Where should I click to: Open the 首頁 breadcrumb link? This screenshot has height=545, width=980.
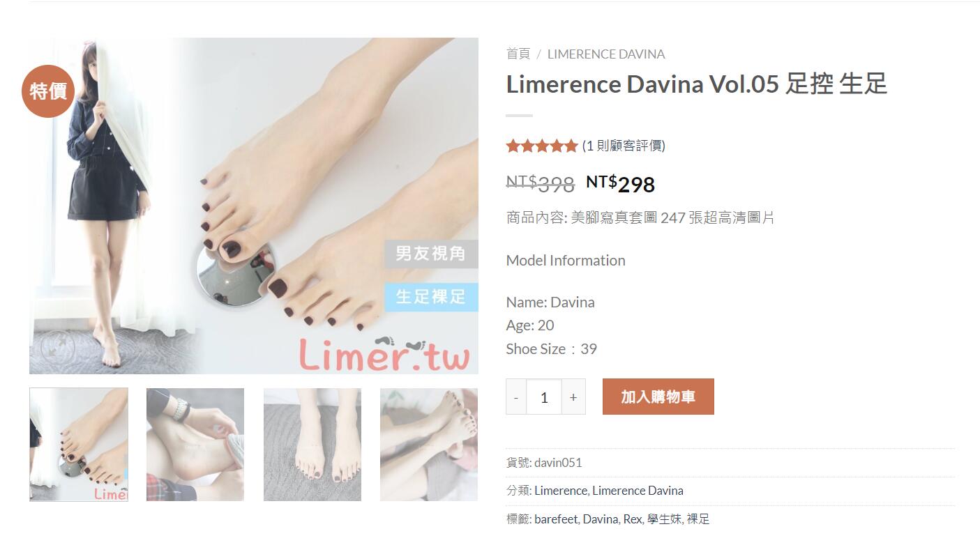[518, 54]
